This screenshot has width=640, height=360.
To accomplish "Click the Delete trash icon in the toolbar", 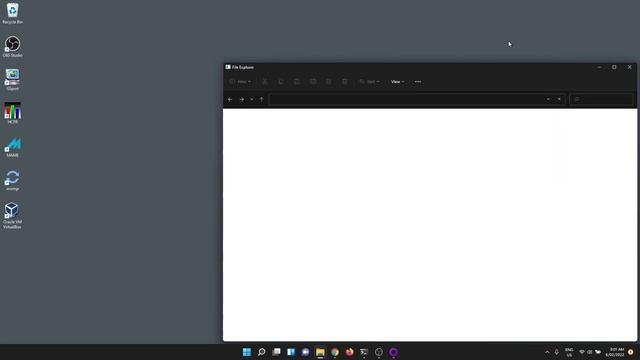I will click(345, 82).
